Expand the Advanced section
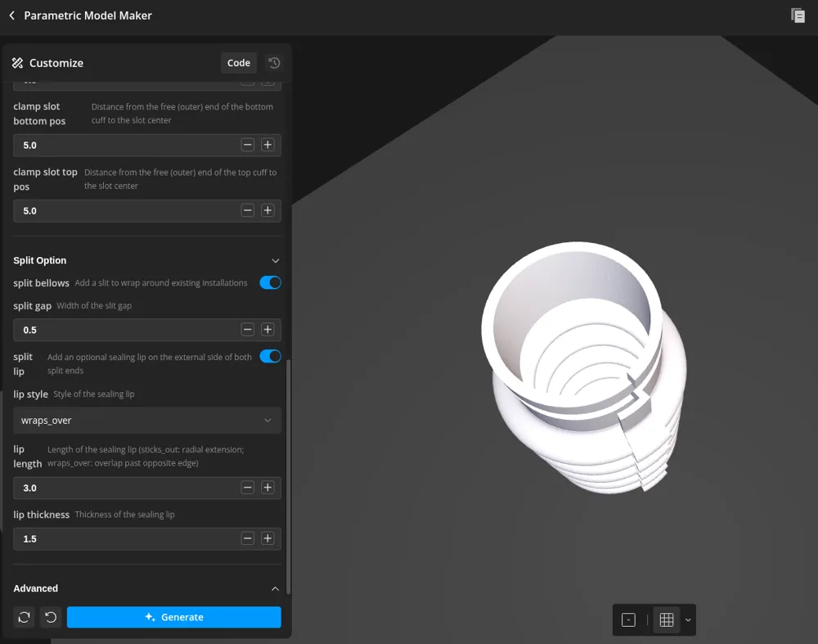The image size is (818, 644). pyautogui.click(x=276, y=588)
